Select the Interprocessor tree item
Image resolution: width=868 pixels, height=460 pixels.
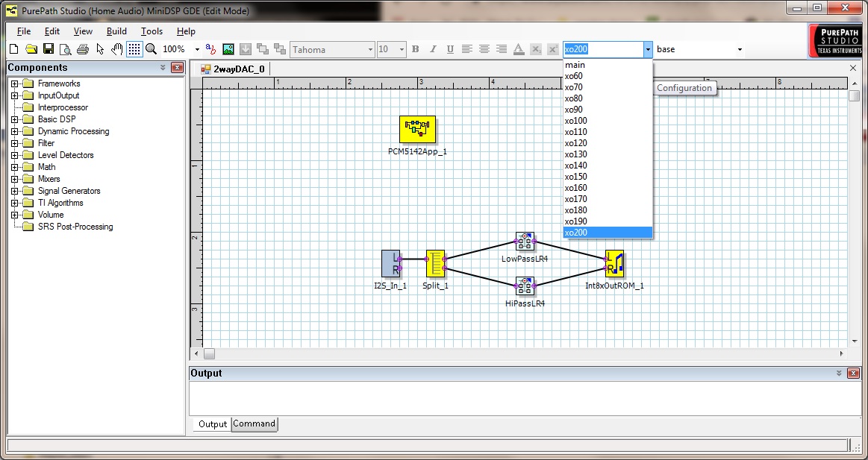pos(63,107)
